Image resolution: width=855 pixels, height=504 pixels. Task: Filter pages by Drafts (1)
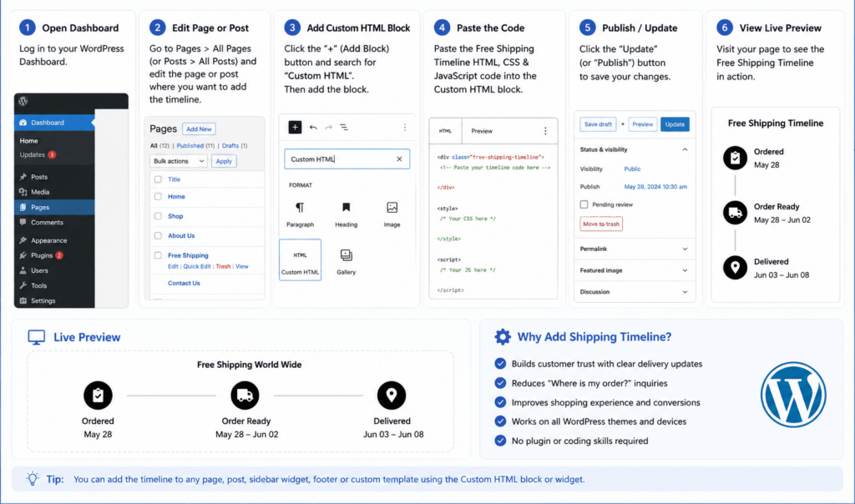pyautogui.click(x=235, y=145)
